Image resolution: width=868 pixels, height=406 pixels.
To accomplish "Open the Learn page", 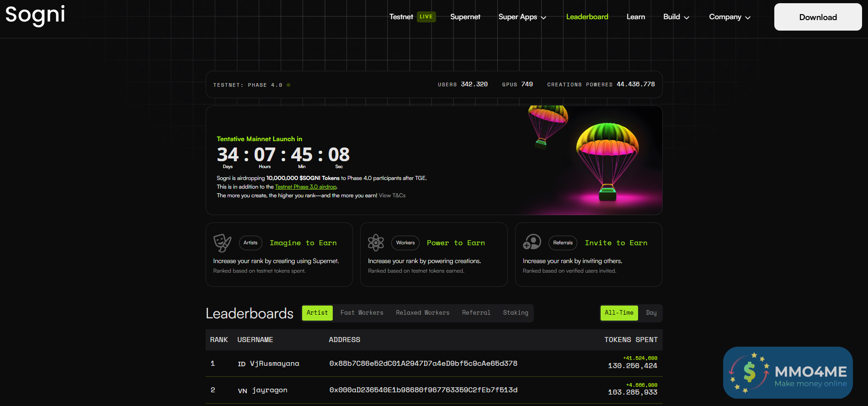I will pos(636,17).
